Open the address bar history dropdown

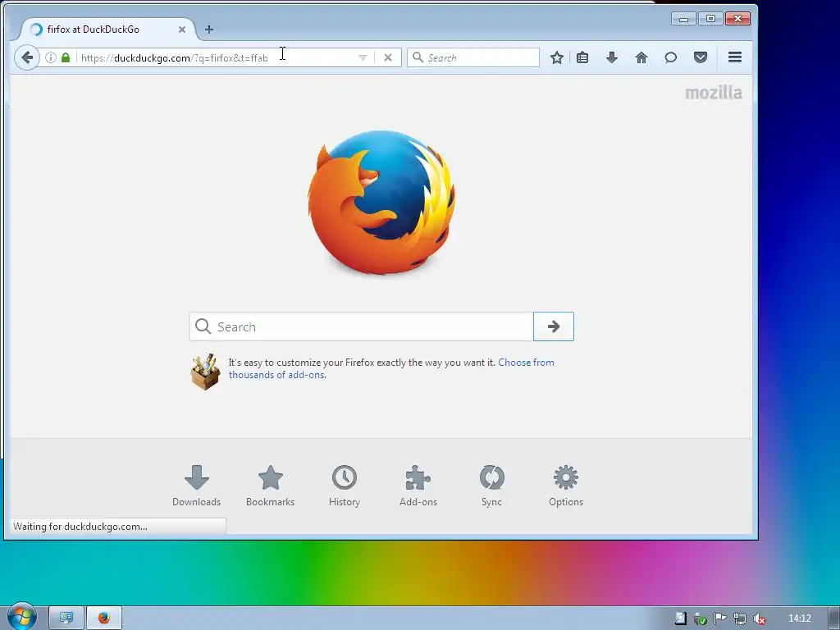coord(363,57)
